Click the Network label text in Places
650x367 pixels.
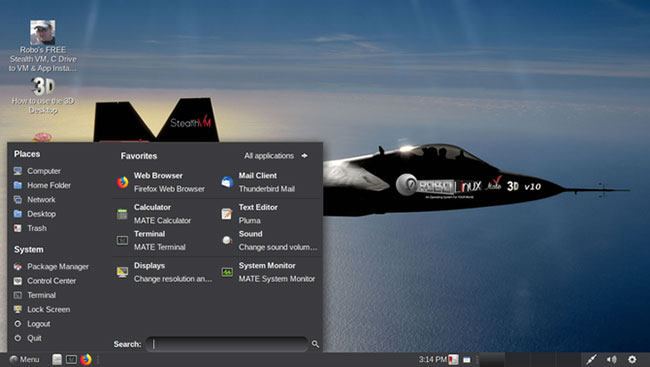[x=41, y=199]
